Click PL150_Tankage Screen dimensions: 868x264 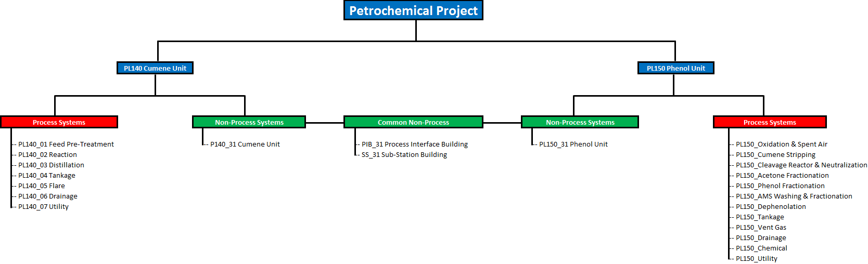pos(760,217)
